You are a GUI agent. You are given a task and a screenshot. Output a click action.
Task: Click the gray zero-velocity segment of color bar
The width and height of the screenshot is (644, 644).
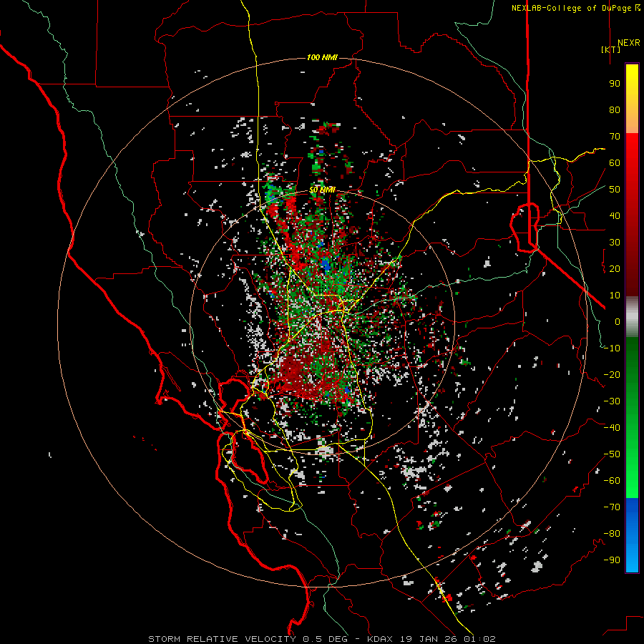pos(632,317)
